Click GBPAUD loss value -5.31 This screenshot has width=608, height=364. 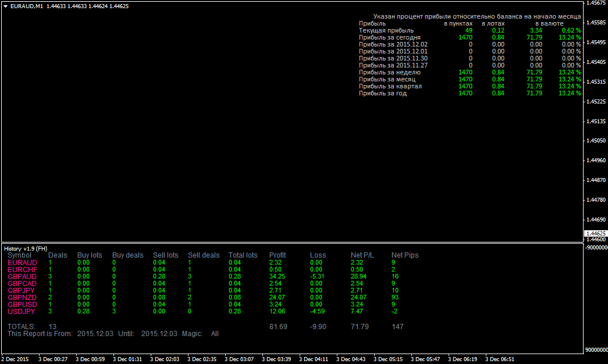point(317,276)
